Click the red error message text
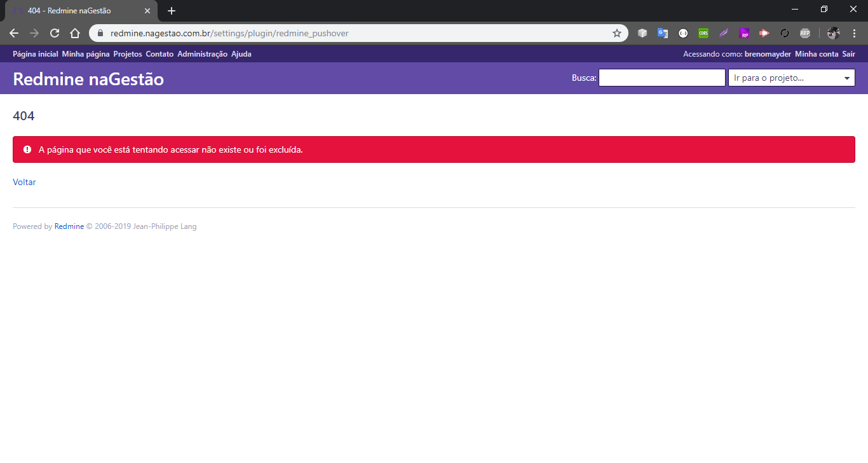Screen dimensions: 868x463 click(171, 150)
